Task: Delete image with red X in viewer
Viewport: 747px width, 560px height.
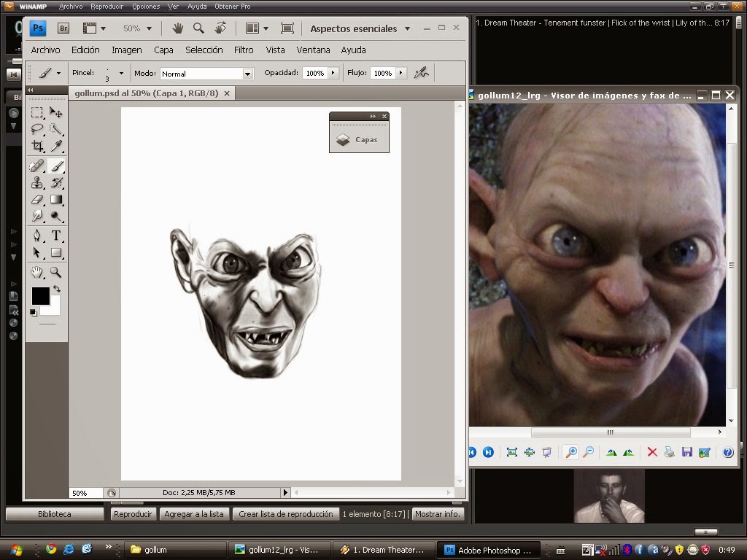Action: coord(652,452)
